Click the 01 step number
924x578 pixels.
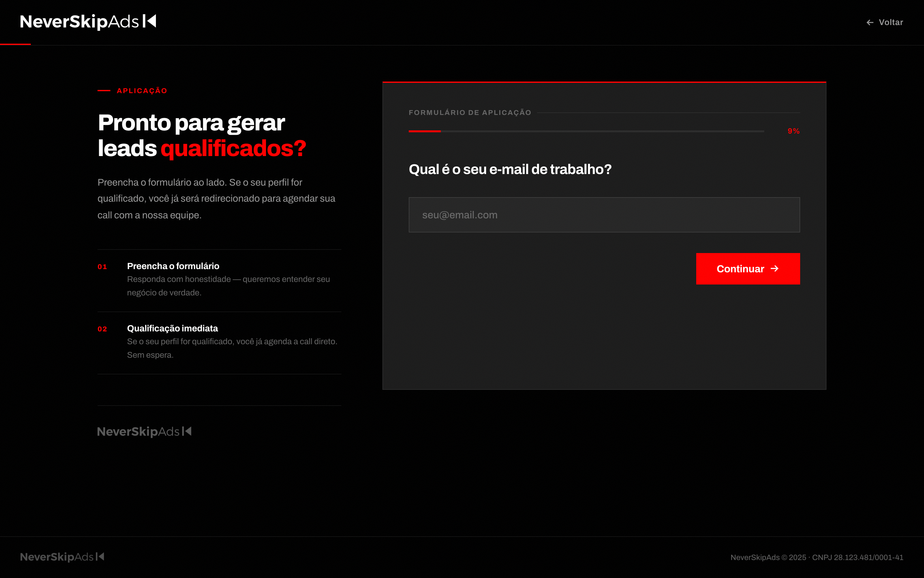(x=102, y=267)
